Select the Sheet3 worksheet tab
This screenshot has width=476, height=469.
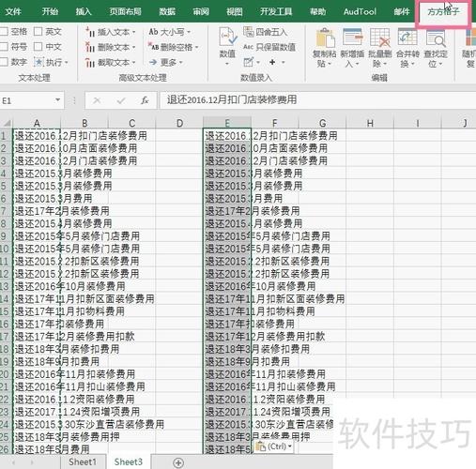[129, 461]
